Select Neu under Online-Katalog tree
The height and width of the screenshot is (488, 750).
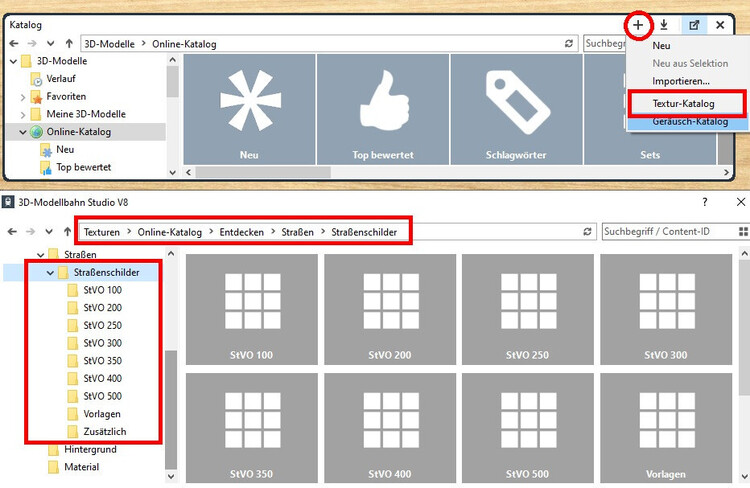65,149
